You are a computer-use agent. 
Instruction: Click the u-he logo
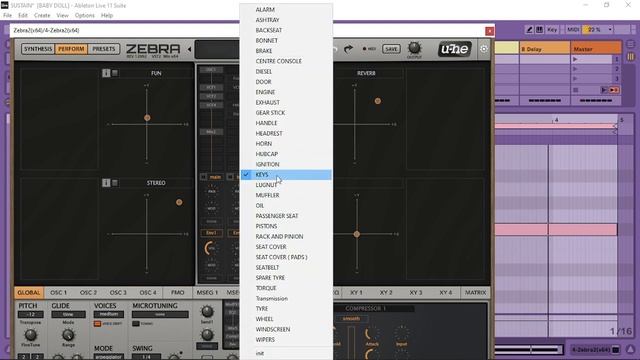[x=455, y=49]
